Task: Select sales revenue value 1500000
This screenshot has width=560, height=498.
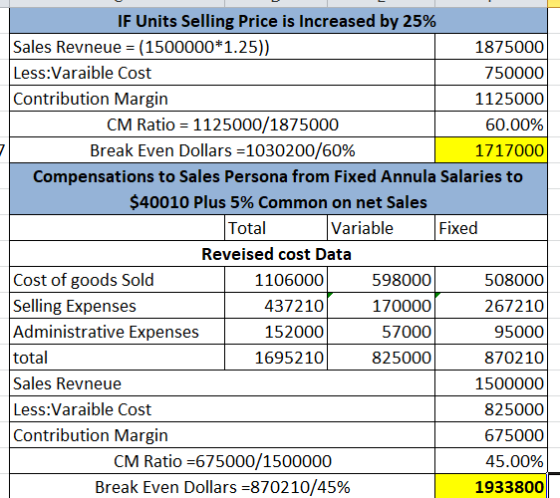Action: tap(491, 383)
